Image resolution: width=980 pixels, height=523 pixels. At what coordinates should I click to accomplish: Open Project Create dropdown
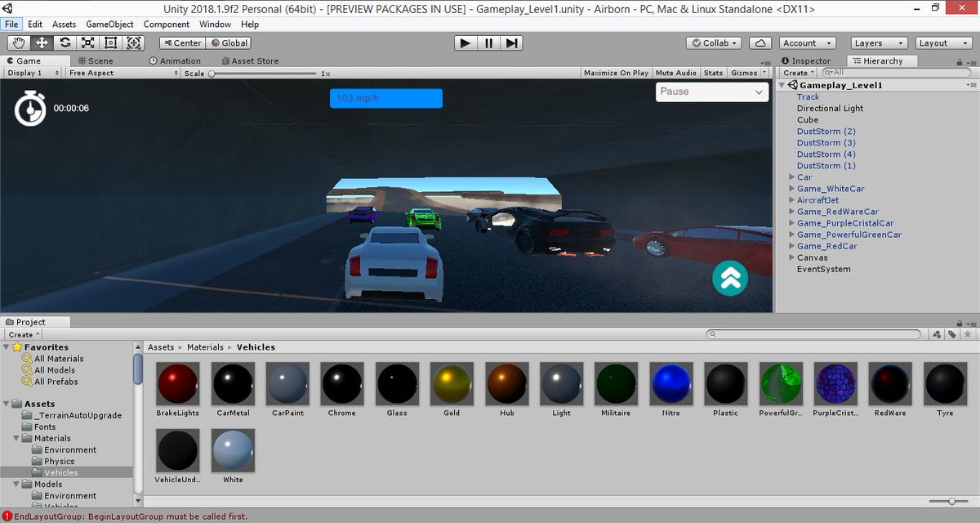pos(24,334)
